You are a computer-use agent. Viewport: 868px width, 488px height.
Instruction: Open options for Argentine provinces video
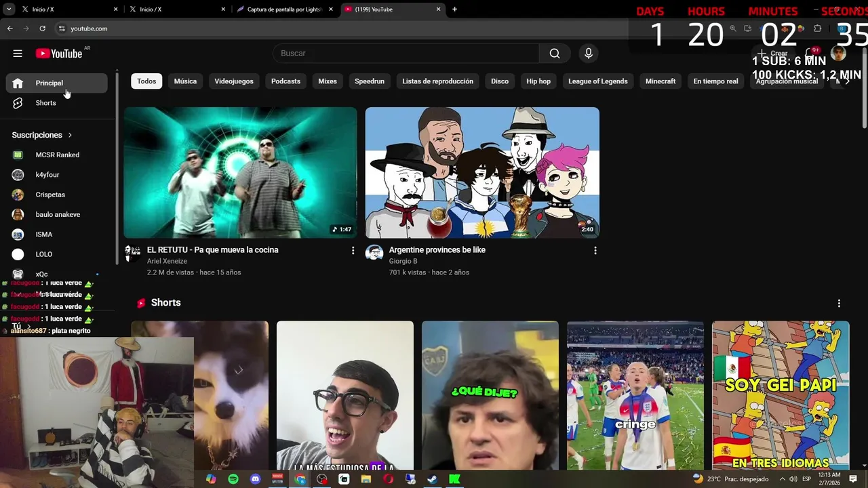click(595, 251)
